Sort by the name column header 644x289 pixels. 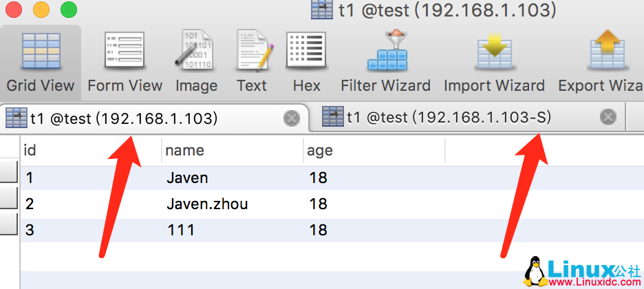point(232,151)
